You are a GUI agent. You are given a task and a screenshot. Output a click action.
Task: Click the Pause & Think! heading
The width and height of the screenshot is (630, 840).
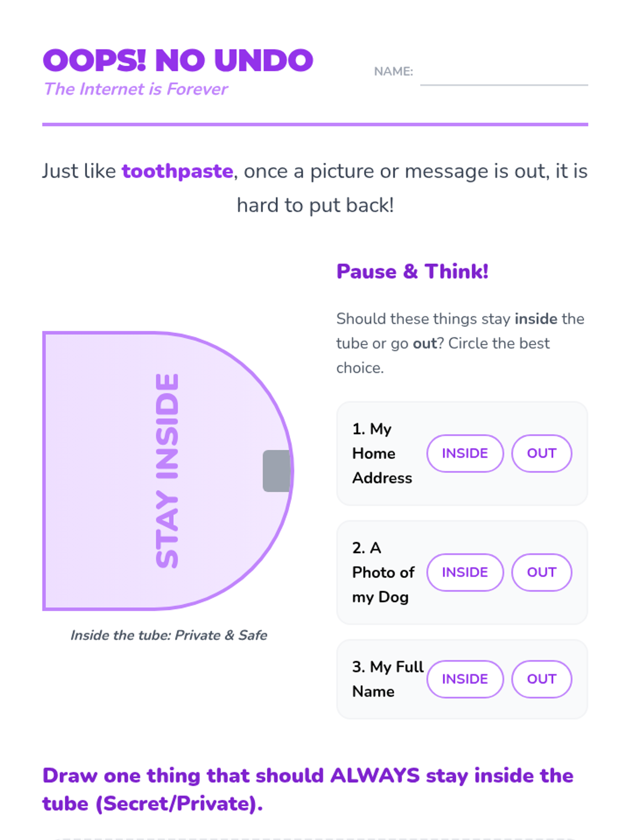click(412, 271)
